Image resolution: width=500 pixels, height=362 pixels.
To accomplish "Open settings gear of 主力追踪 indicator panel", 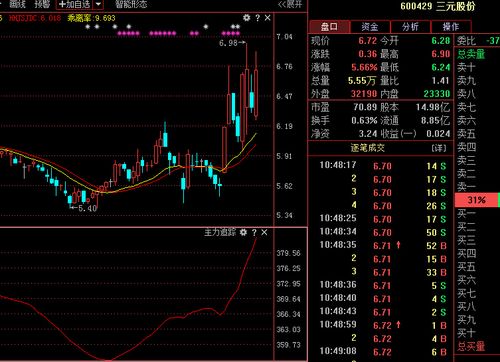I will [244, 232].
